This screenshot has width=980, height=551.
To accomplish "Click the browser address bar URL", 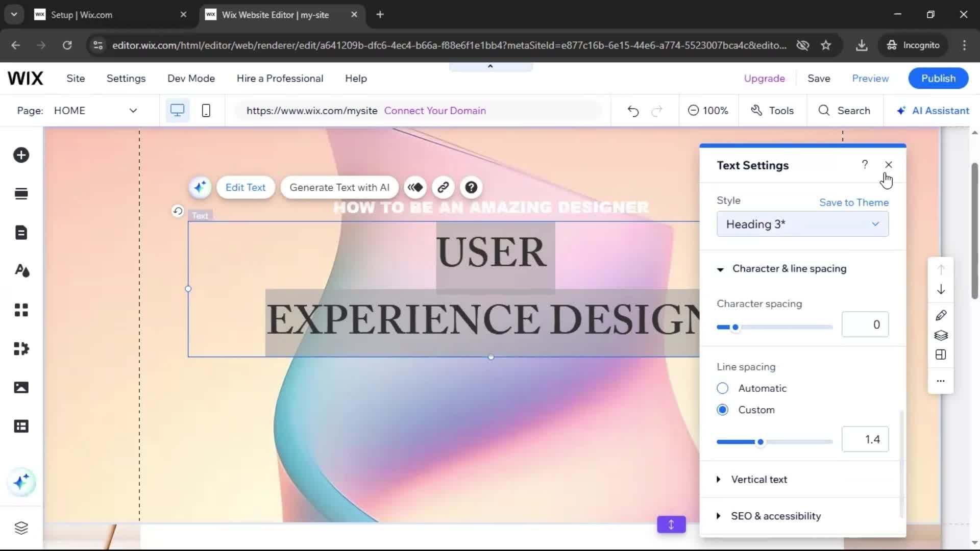I will (449, 45).
